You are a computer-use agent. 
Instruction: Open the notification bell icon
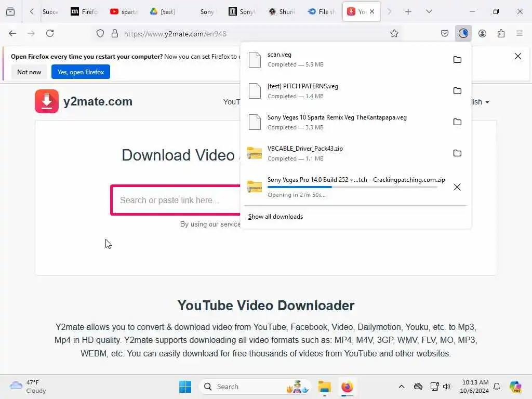tap(497, 387)
